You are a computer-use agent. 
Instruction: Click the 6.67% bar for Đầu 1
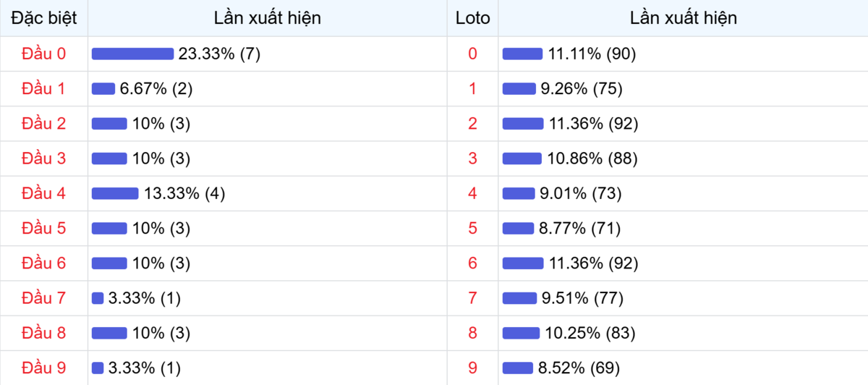tap(103, 89)
